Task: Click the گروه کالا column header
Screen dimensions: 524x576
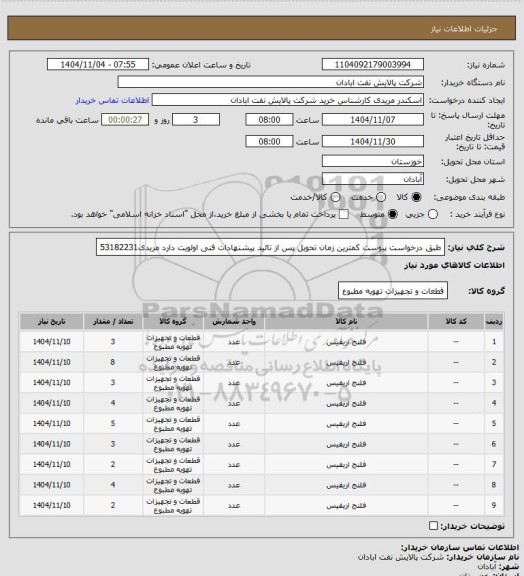Action: pos(173,321)
